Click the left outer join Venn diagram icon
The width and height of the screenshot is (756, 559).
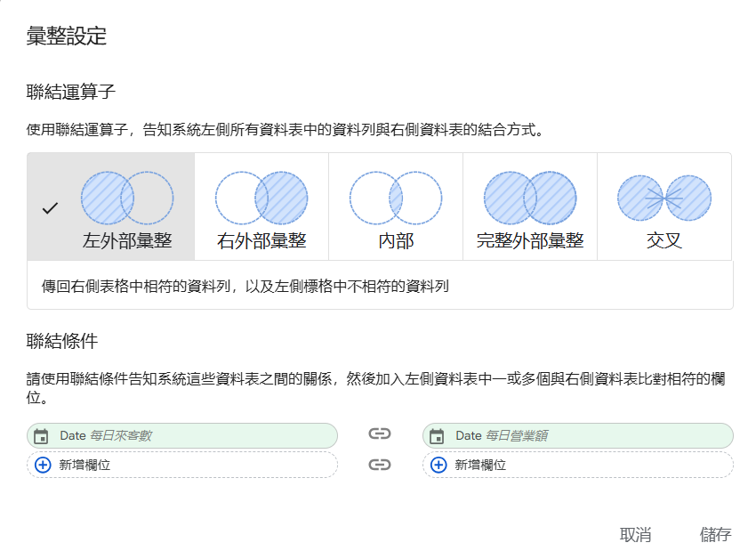click(127, 198)
